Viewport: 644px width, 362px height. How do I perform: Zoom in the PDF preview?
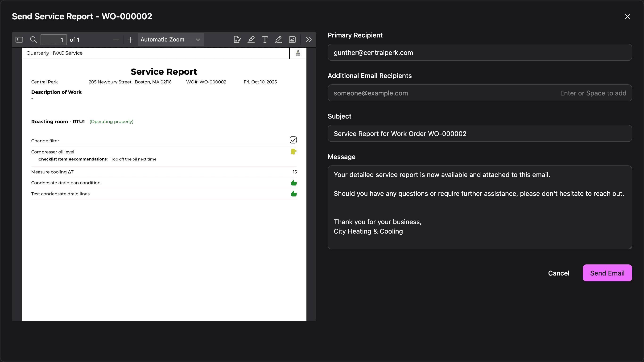pyautogui.click(x=130, y=40)
